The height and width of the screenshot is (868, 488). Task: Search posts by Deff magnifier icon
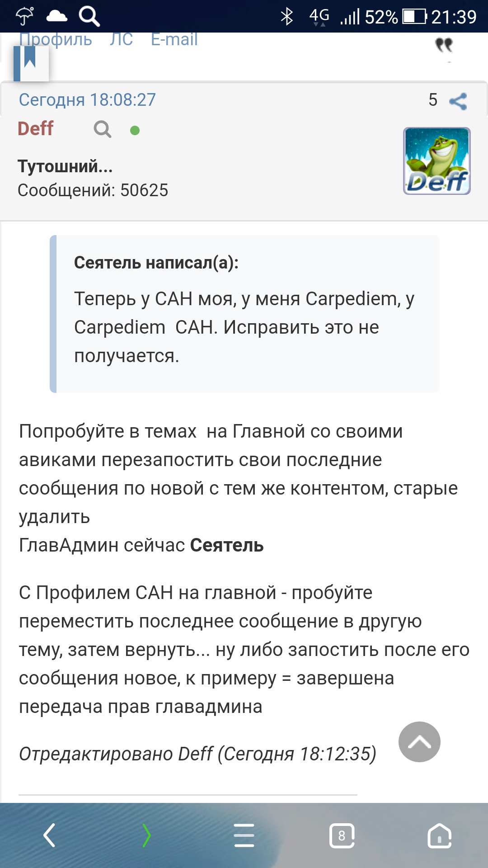[103, 129]
